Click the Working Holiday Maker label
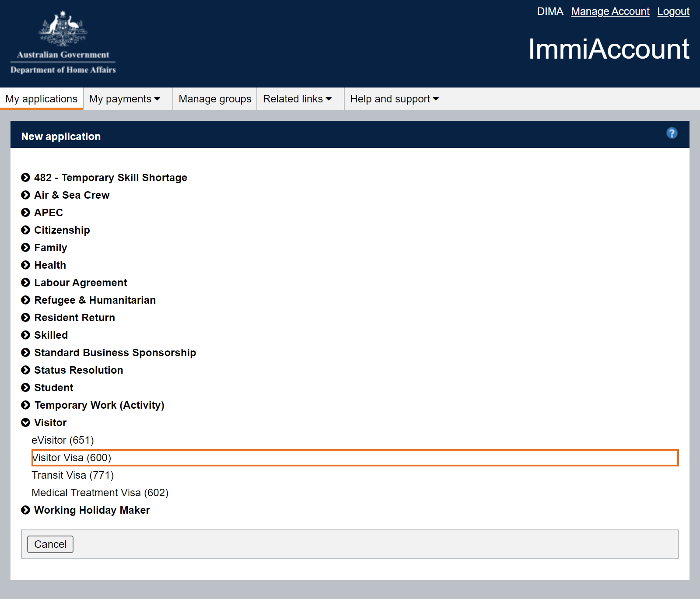The width and height of the screenshot is (700, 599). pyautogui.click(x=92, y=510)
